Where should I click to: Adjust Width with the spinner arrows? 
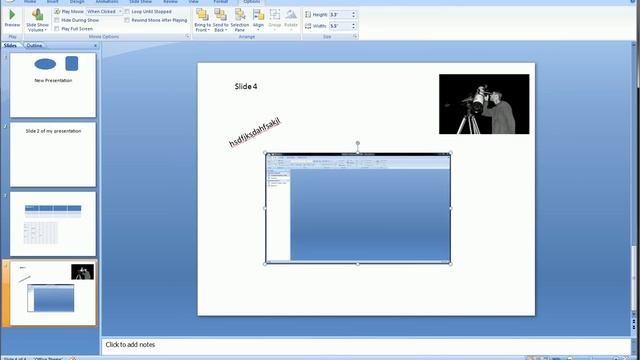[x=353, y=26]
